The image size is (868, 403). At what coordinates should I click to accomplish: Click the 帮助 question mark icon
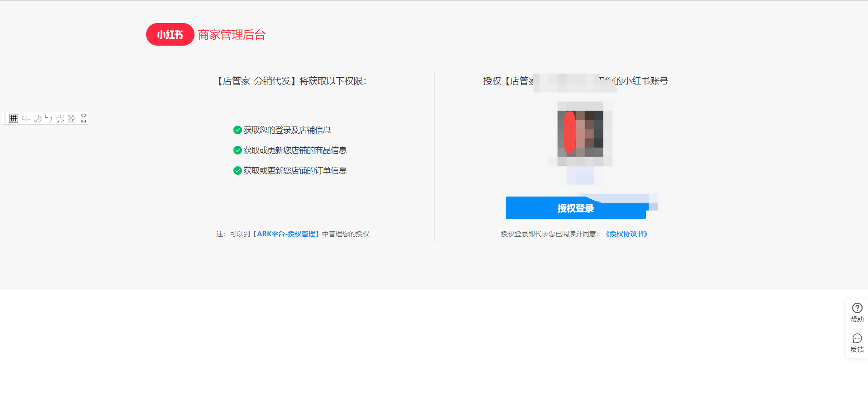tap(857, 308)
